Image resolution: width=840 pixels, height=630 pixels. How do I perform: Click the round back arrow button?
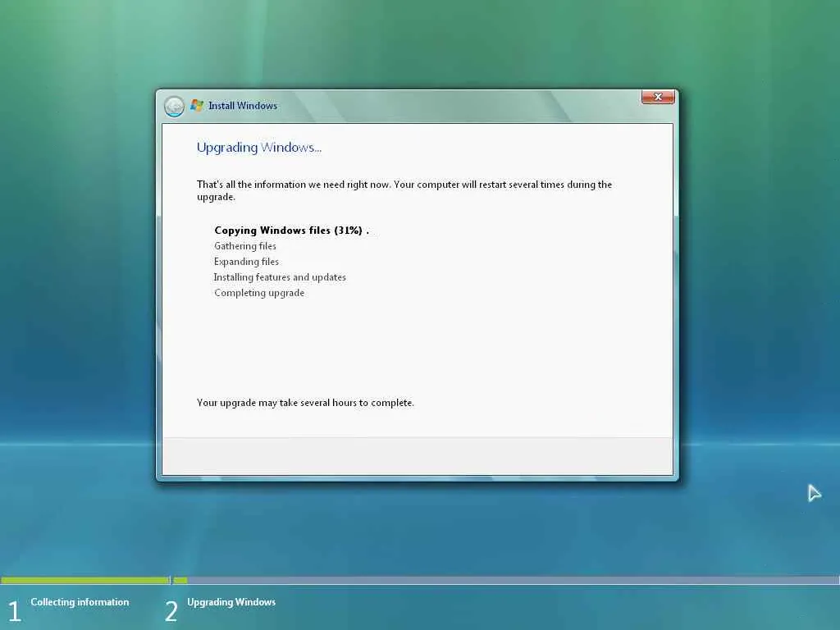pos(174,106)
